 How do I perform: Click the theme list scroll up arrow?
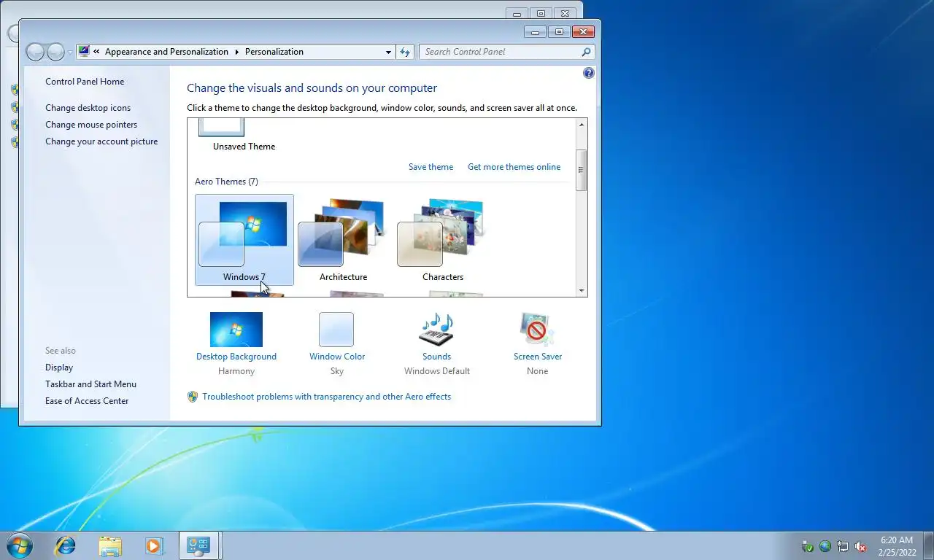pyautogui.click(x=582, y=125)
